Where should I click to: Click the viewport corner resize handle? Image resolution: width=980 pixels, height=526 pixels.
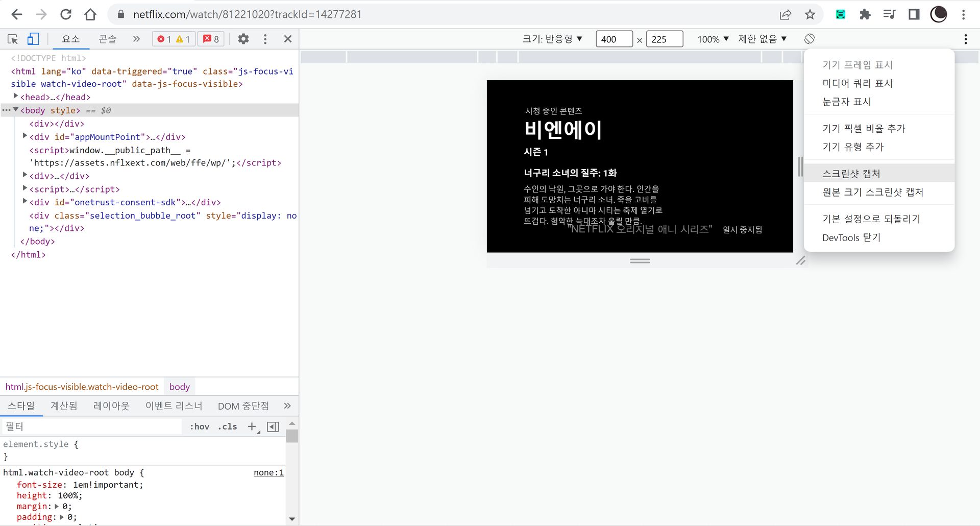pyautogui.click(x=801, y=260)
